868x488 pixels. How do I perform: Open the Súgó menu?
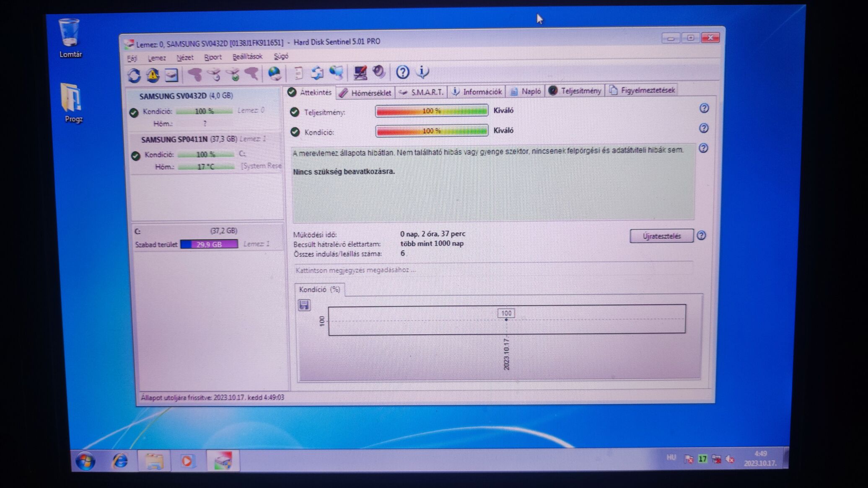pyautogui.click(x=281, y=56)
